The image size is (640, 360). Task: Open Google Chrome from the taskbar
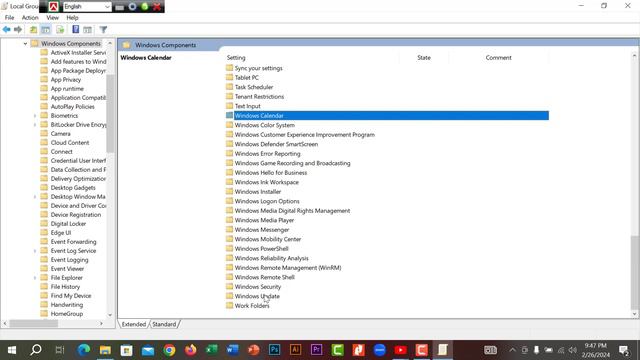point(169,350)
